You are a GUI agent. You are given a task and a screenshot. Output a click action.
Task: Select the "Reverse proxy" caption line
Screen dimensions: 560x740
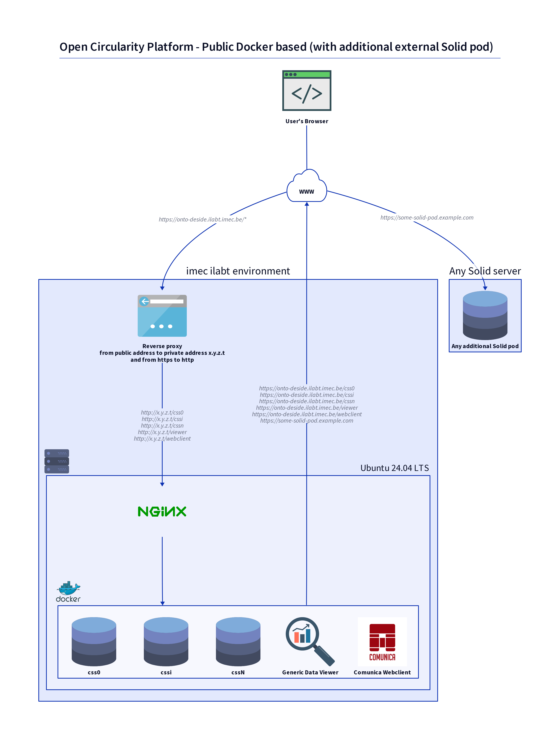pyautogui.click(x=162, y=346)
